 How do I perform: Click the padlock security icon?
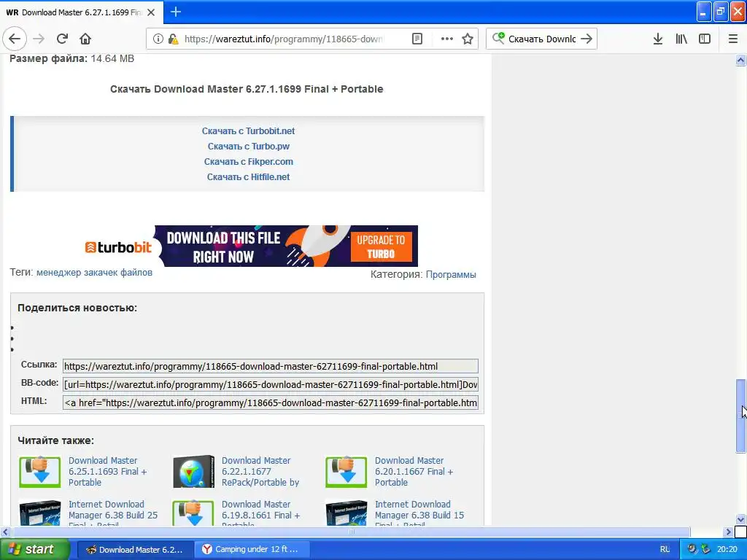coord(172,39)
